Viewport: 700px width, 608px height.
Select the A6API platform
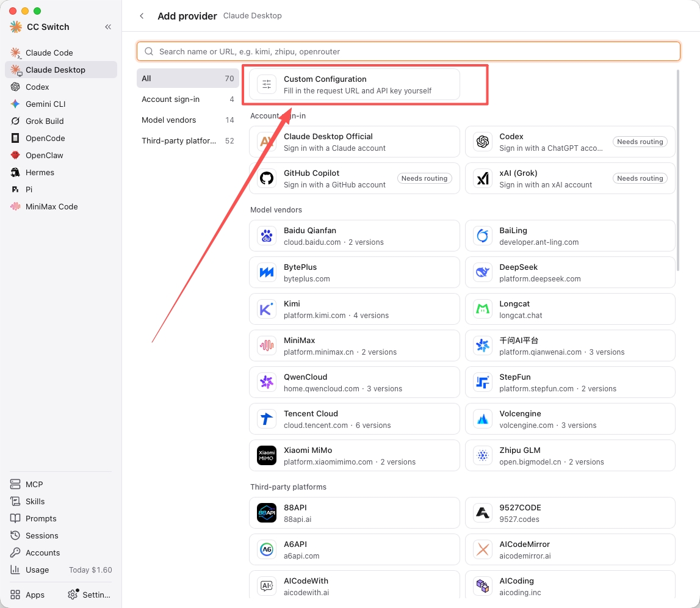[355, 549]
